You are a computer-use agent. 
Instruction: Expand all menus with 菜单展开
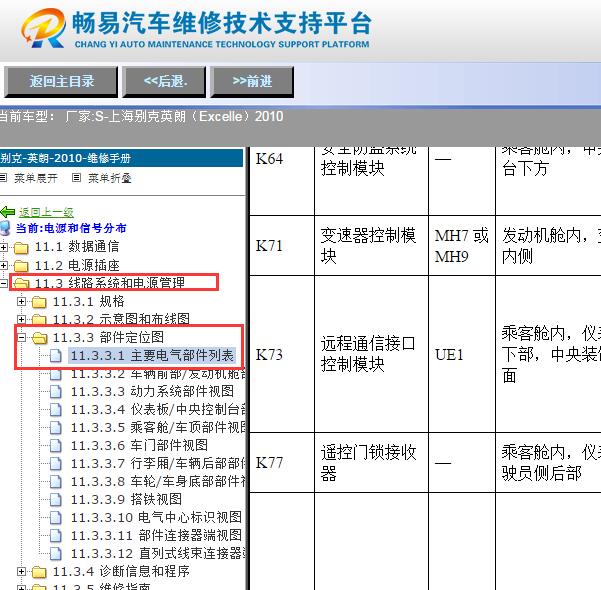coord(36,178)
